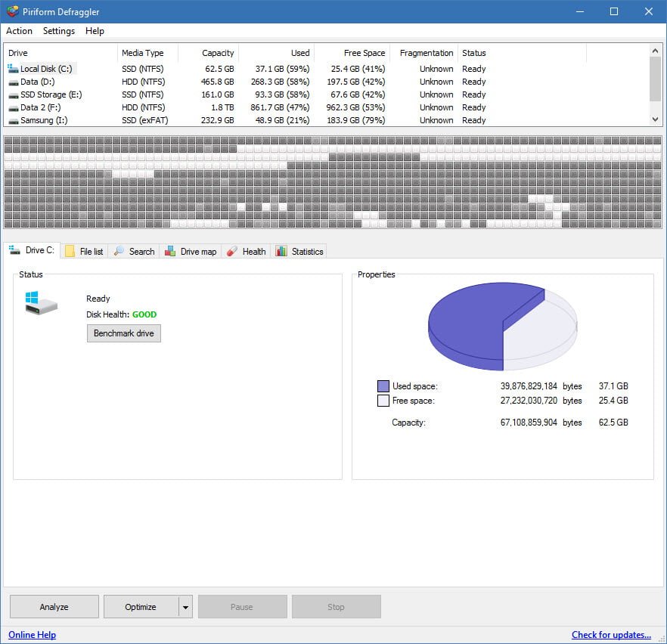Image resolution: width=667 pixels, height=644 pixels.
Task: Click the Optimize button
Action: click(141, 607)
